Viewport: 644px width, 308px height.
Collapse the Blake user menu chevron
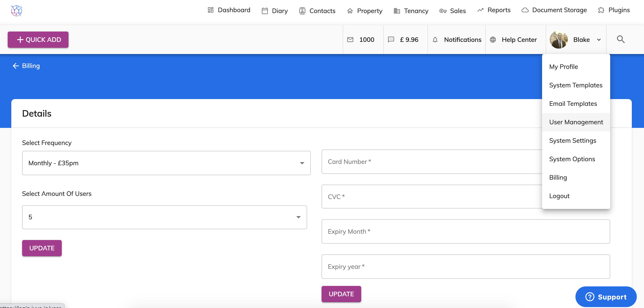click(x=599, y=40)
